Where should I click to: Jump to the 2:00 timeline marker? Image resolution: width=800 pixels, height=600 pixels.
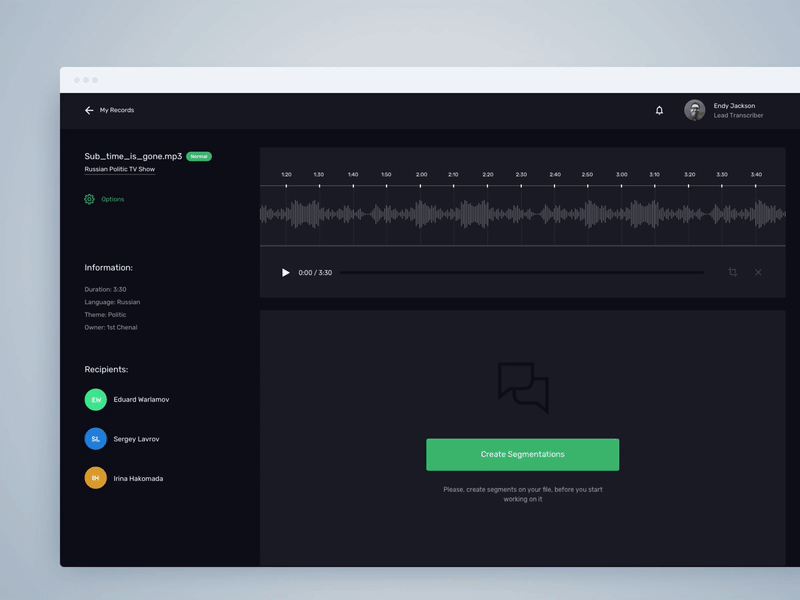point(421,174)
